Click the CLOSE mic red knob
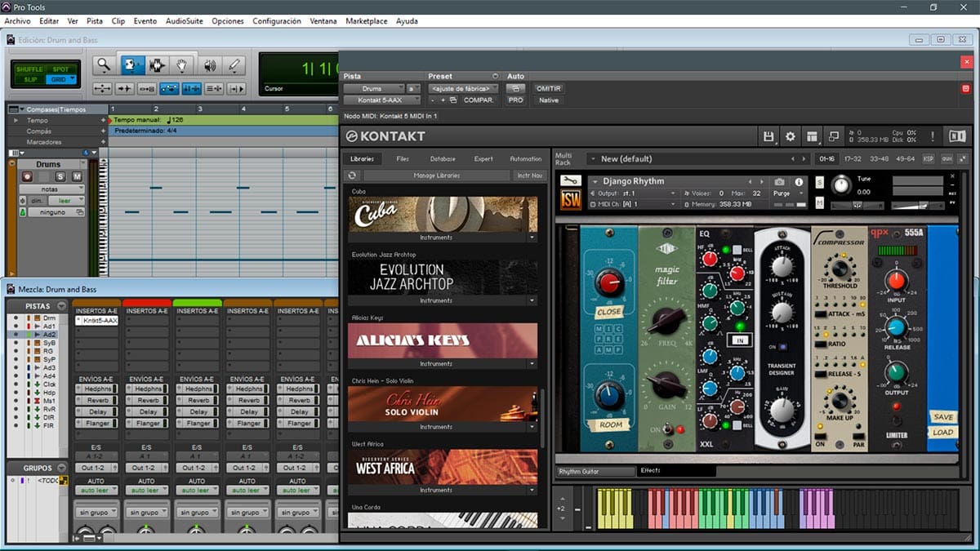Screen dimensions: 980x551 pos(608,283)
